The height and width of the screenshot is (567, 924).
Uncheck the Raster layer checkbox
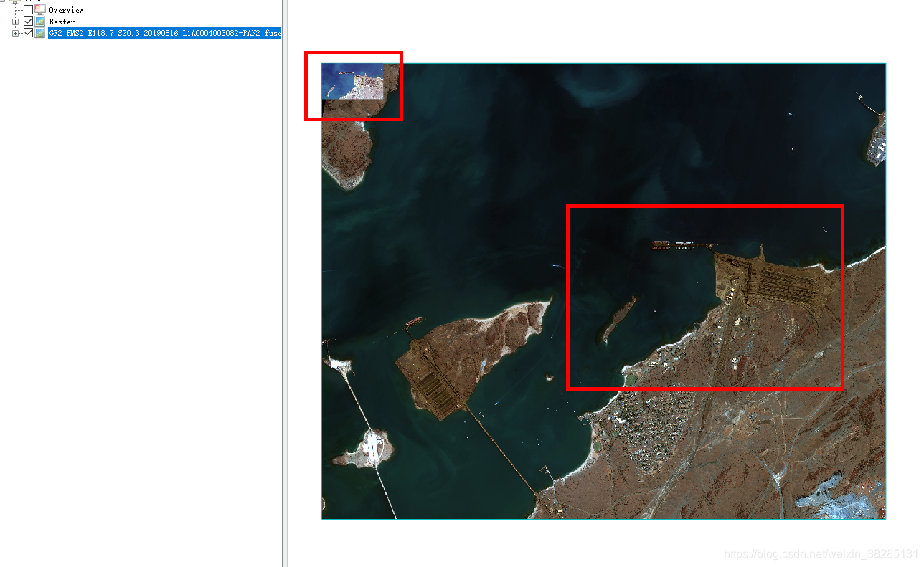point(28,22)
